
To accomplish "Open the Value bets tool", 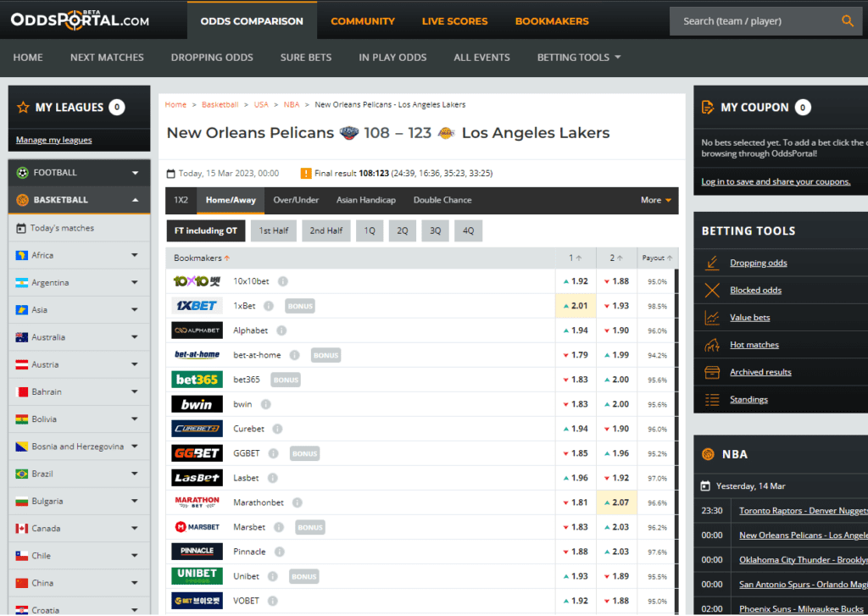I will tap(751, 317).
